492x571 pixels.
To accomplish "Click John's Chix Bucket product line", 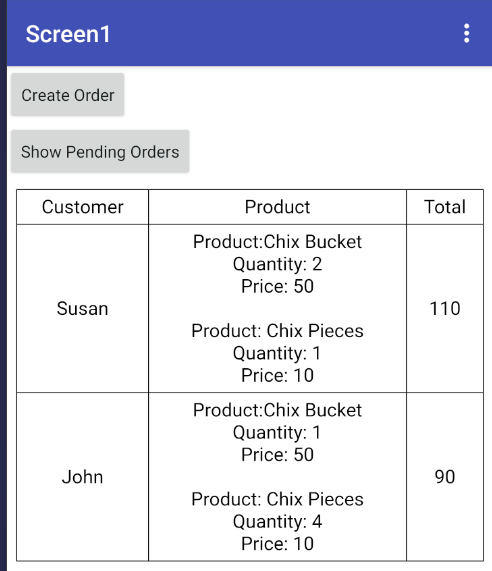I will click(278, 410).
